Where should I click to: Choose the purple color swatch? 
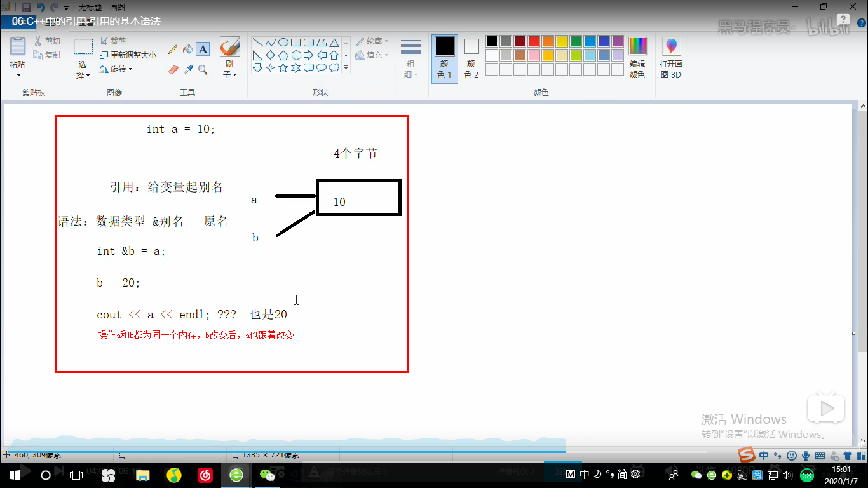pos(618,41)
